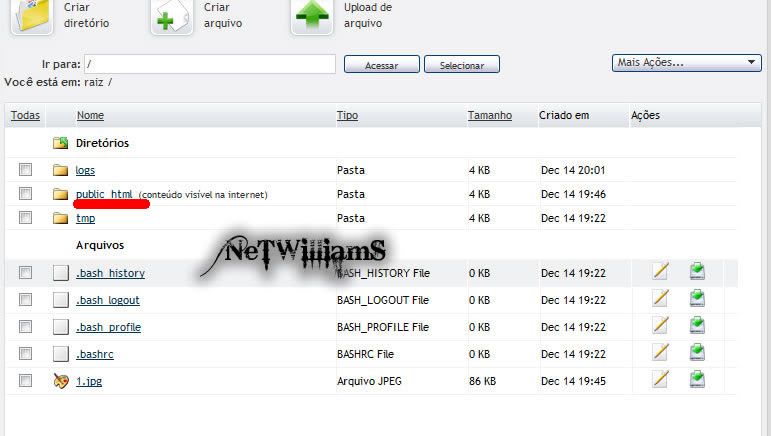Select the 1.jpg checkbox
The width and height of the screenshot is (772, 436).
25,380
